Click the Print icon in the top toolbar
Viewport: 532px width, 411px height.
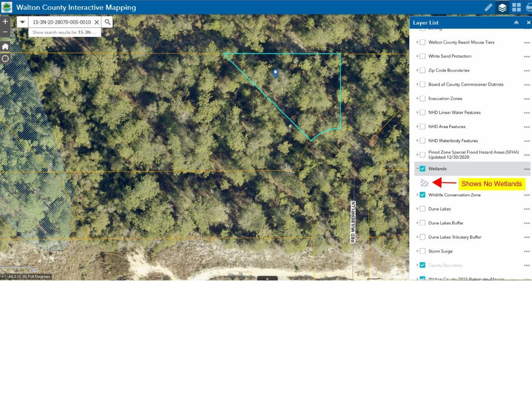click(x=529, y=7)
